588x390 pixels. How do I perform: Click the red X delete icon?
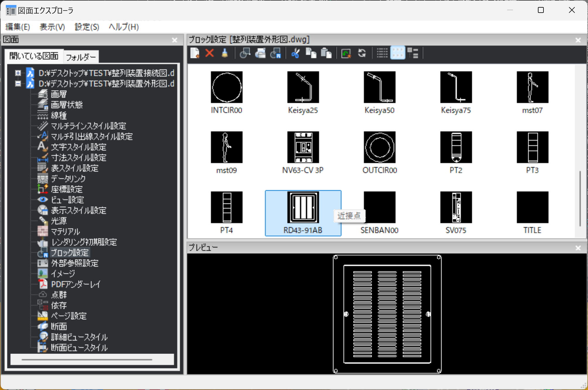pos(209,53)
